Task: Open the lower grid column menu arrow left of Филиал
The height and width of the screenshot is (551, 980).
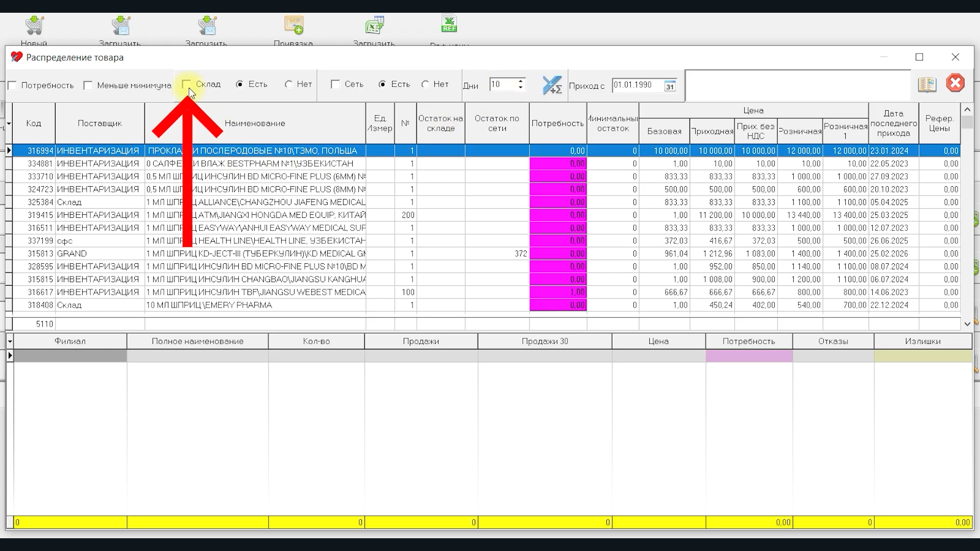Action: coord(10,341)
